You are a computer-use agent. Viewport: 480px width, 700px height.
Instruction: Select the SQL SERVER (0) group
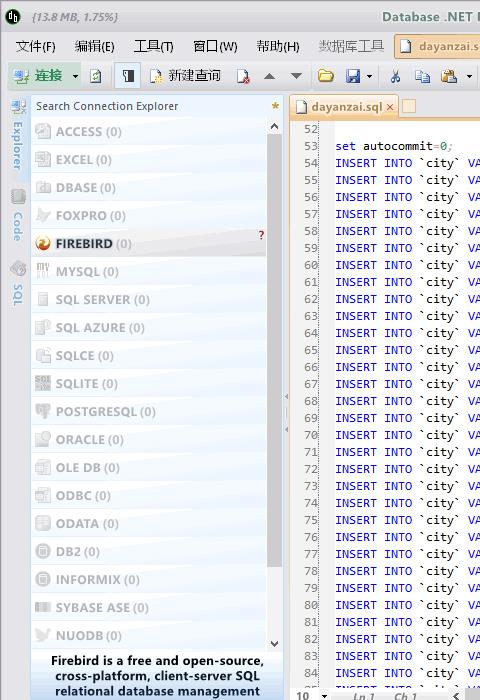(149, 300)
